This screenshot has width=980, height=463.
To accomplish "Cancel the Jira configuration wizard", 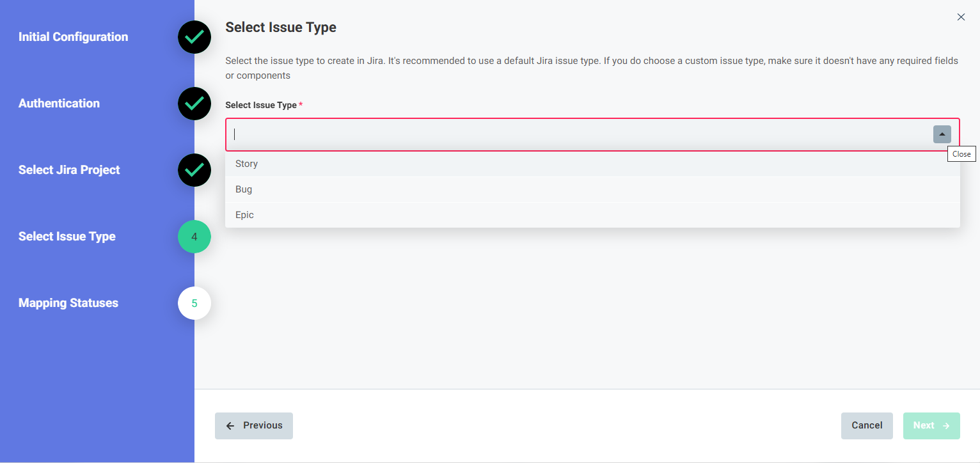I will [867, 426].
